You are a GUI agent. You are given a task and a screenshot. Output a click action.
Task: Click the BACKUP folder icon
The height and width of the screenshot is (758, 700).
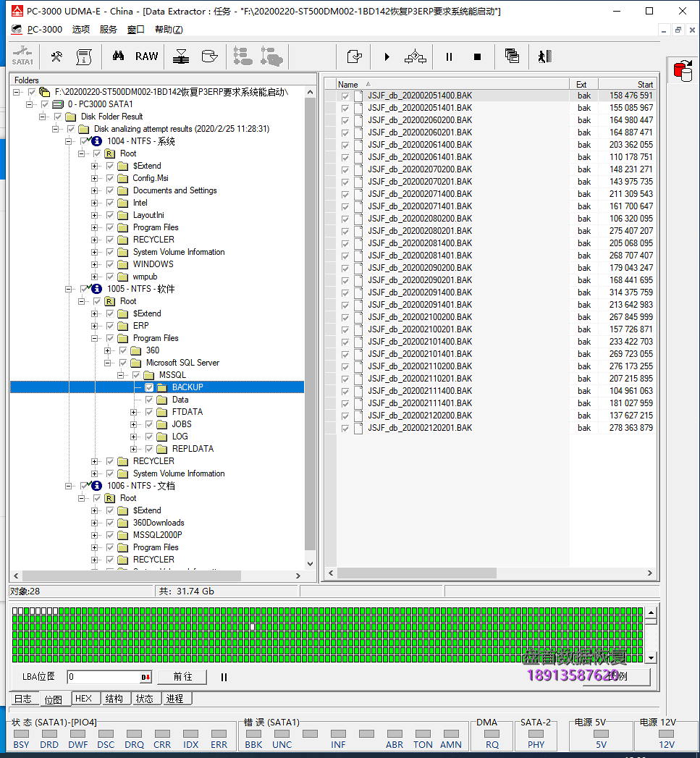pos(162,387)
